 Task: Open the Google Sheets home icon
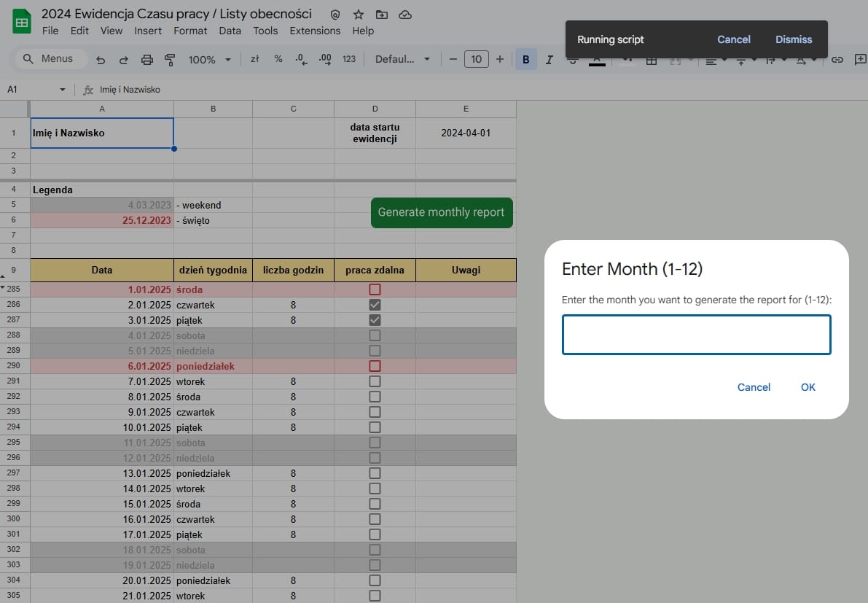[x=22, y=22]
